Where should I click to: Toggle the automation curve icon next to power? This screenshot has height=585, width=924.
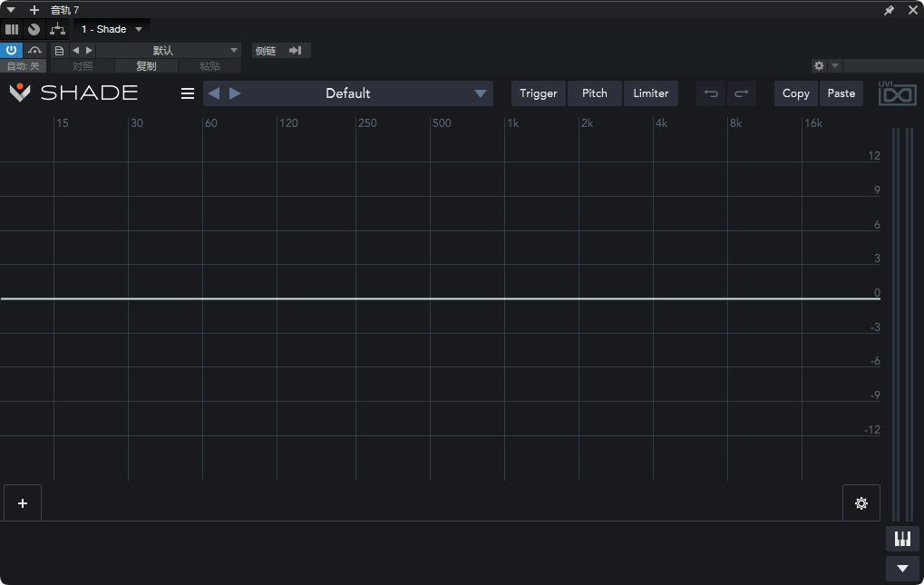(x=34, y=50)
